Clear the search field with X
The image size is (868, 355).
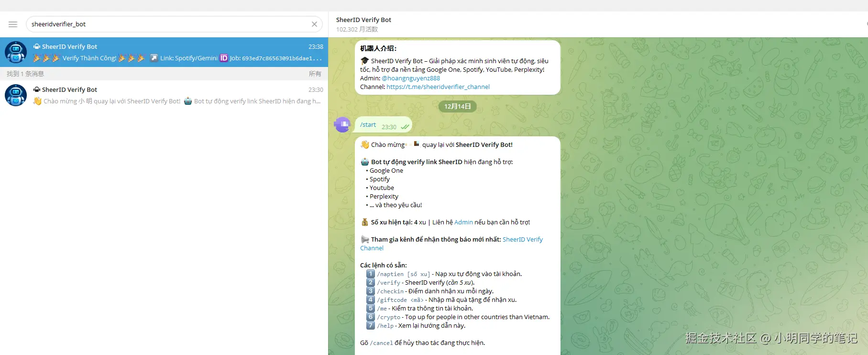[314, 24]
